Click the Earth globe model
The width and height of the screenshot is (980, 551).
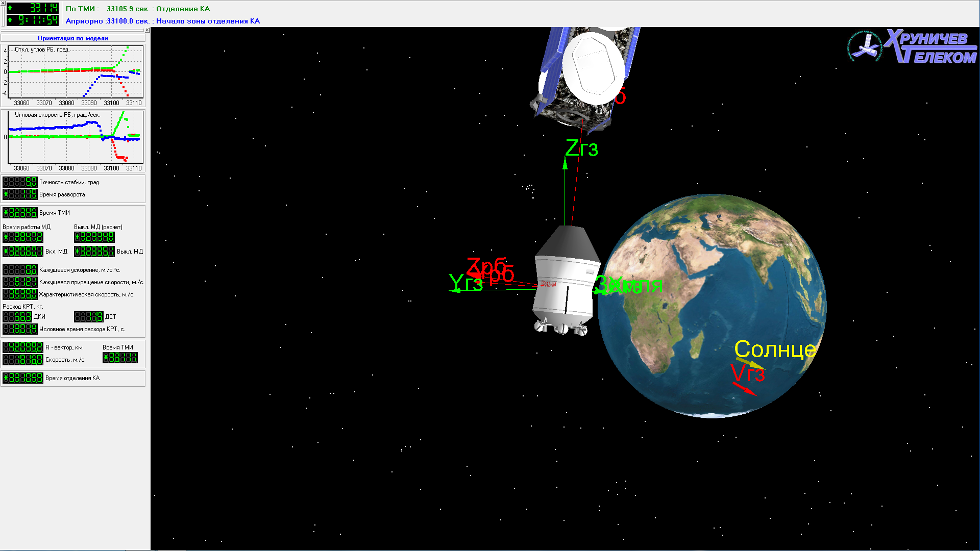(x=711, y=305)
